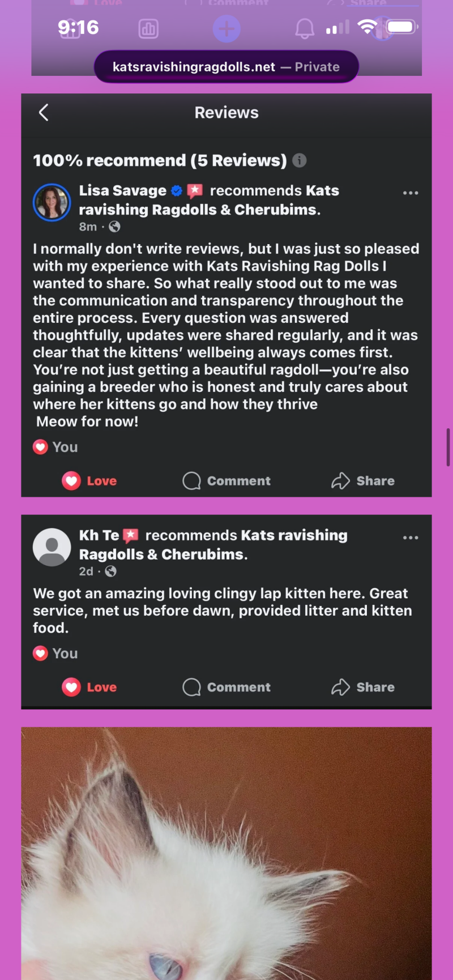Toggle Love on Kh Te's review

coord(89,687)
